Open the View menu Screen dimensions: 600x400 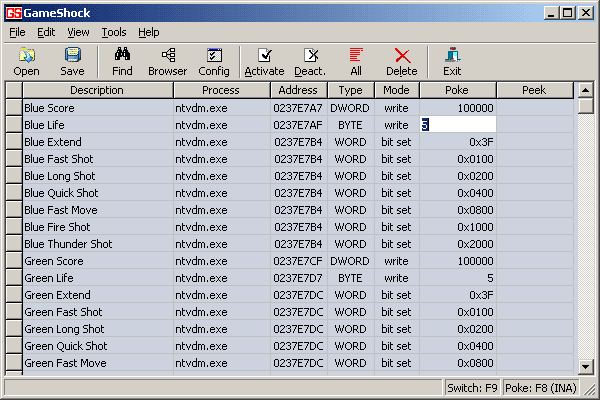coord(78,33)
